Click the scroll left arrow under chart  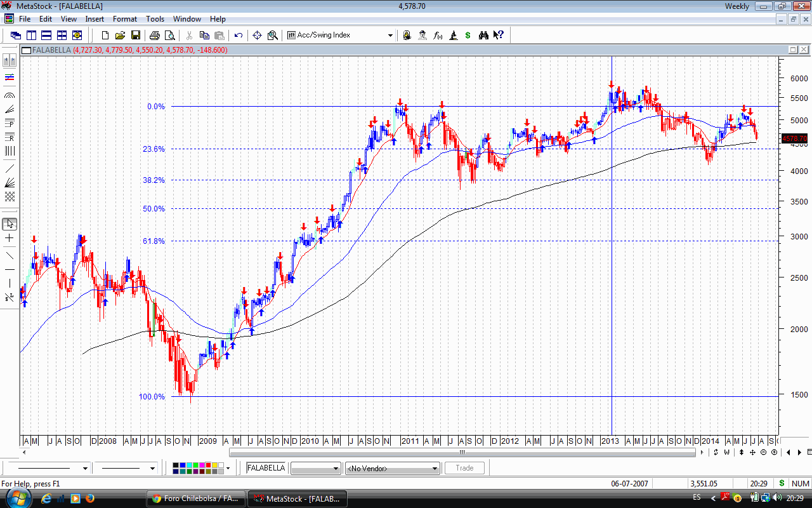pos(25,453)
